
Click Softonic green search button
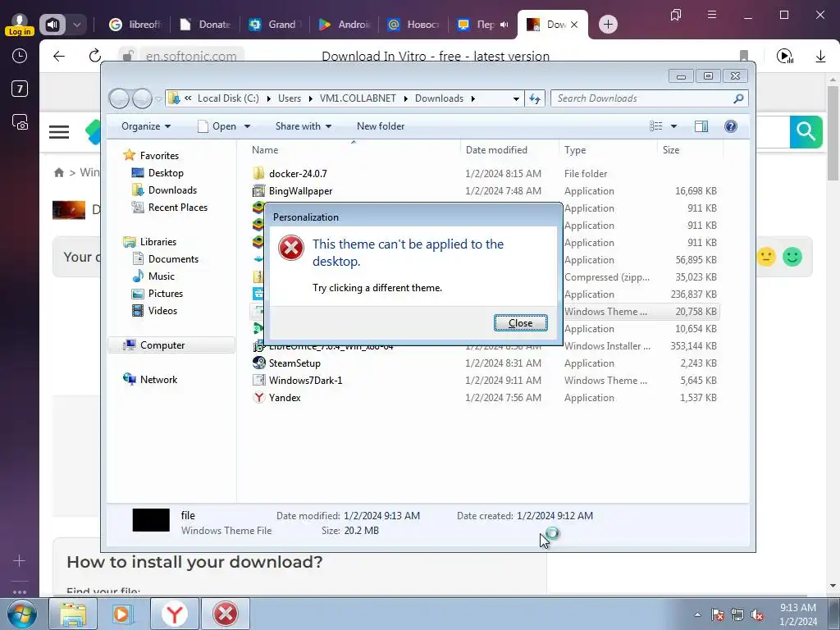pos(806,131)
